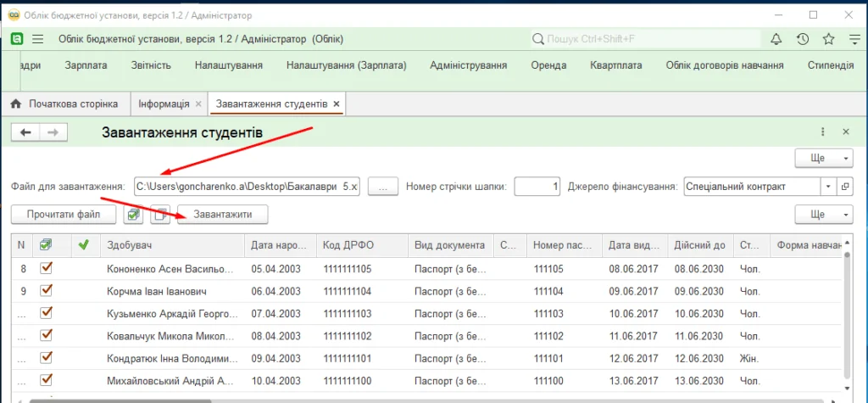The width and height of the screenshot is (868, 403).
Task: Click into Файл для завантаження path field
Action: click(248, 187)
